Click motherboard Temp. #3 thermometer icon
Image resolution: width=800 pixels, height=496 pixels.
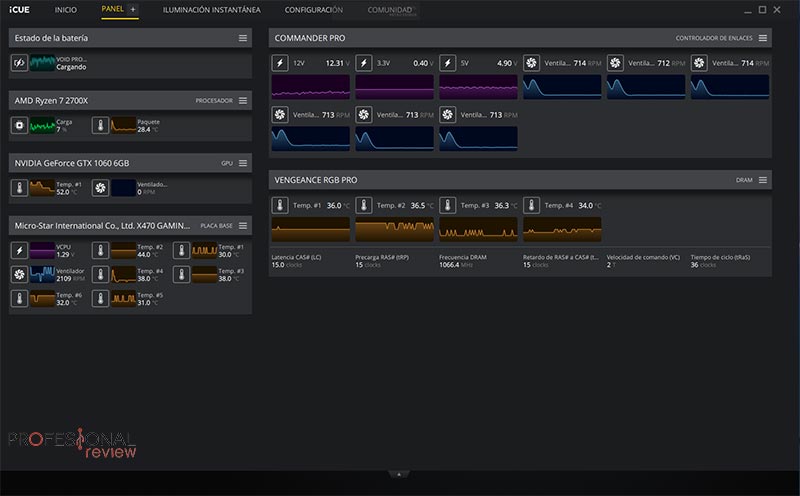click(x=182, y=275)
